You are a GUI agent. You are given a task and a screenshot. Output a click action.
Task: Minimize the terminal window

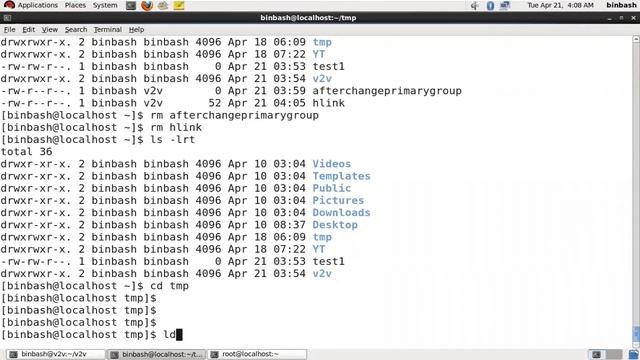[x=609, y=18]
